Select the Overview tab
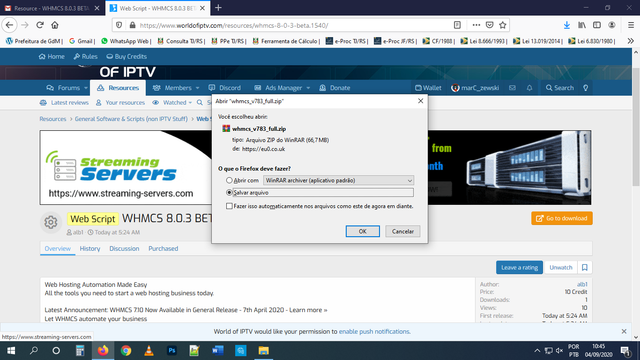 coord(58,249)
